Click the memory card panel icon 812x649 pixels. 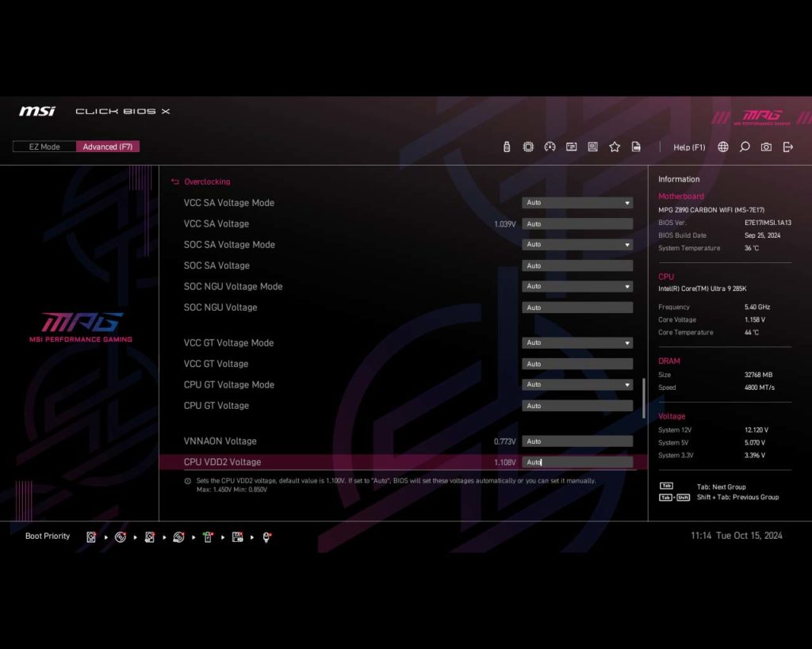tap(571, 147)
